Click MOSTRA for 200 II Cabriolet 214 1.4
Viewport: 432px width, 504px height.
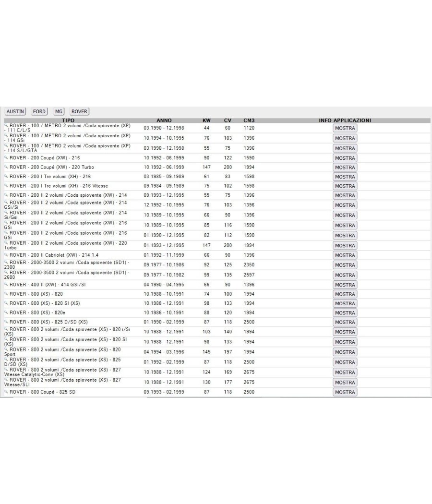(345, 255)
